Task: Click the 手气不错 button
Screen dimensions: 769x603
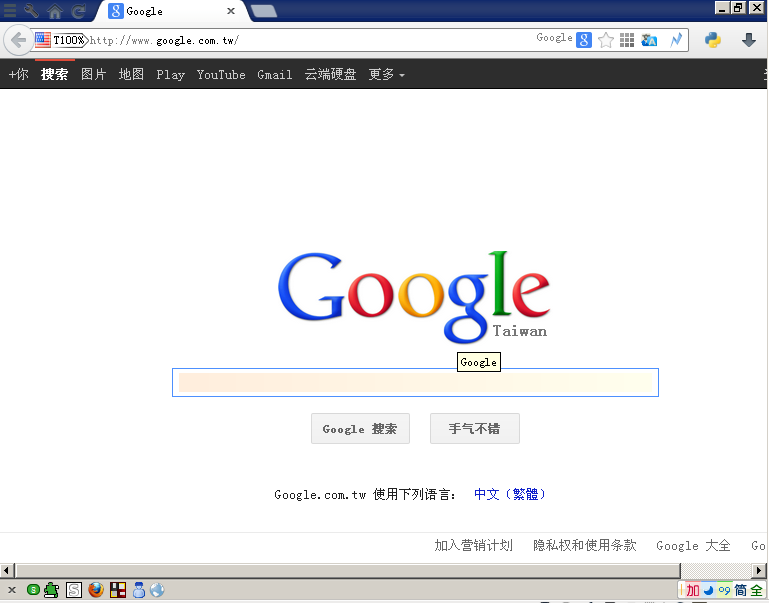Action: pos(474,429)
